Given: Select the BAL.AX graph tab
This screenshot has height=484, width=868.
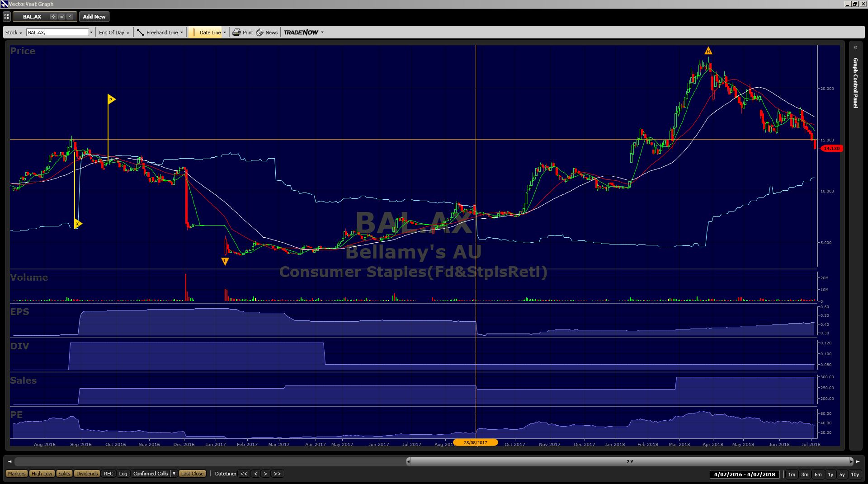Looking at the screenshot, I should pyautogui.click(x=32, y=17).
